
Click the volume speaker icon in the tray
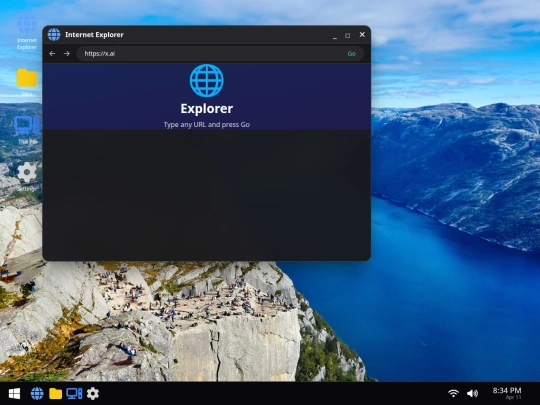pos(472,393)
